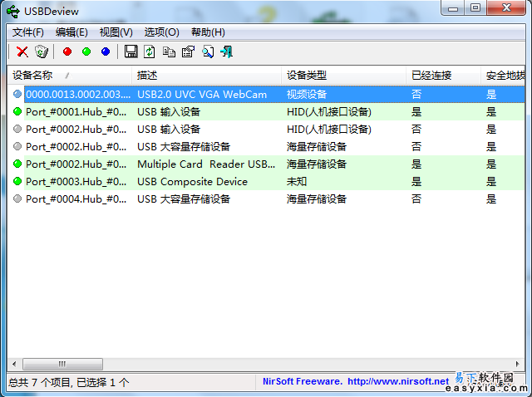Open the 选项(O) menu
Image resolution: width=532 pixels, height=397 pixels.
161,32
